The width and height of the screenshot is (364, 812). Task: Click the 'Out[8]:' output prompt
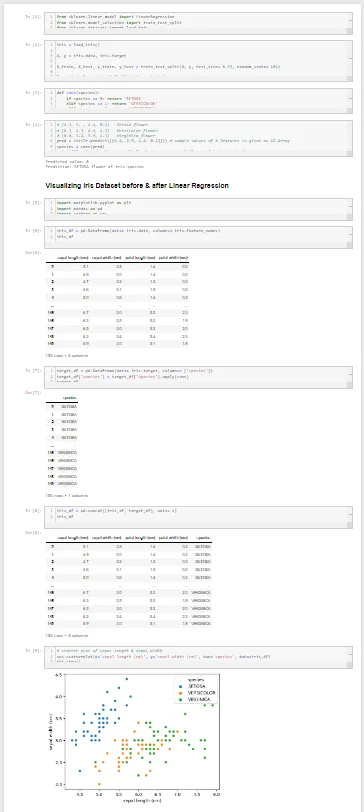point(33,532)
